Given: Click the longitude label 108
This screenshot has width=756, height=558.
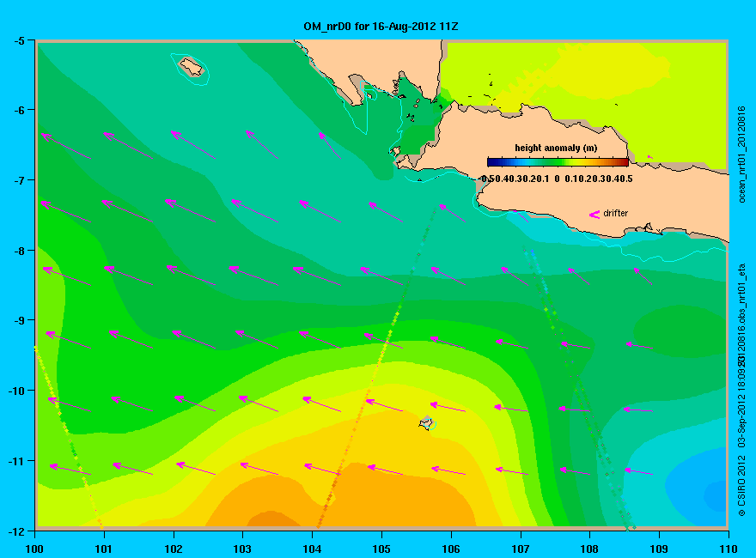Looking at the screenshot, I should pyautogui.click(x=589, y=549).
